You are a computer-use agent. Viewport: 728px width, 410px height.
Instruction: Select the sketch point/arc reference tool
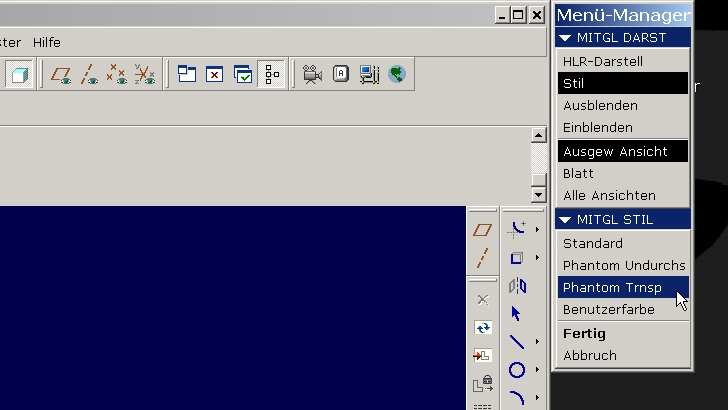click(517, 229)
